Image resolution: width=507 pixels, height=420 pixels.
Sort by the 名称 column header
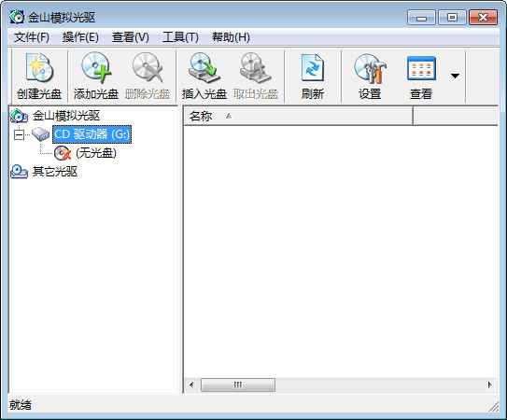tap(298, 116)
